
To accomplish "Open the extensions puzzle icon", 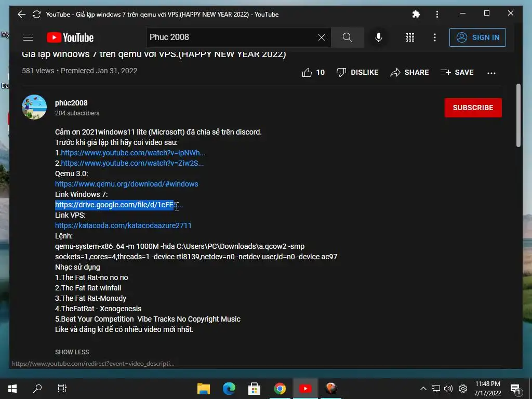I will point(416,14).
